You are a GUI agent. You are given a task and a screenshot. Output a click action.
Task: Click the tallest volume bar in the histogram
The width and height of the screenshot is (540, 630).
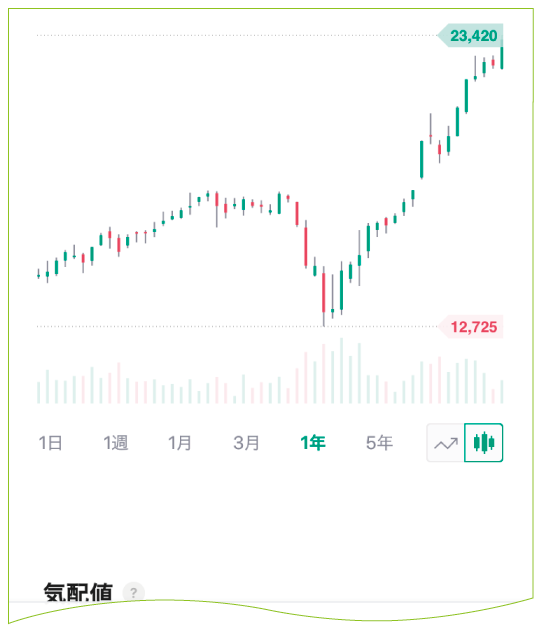click(342, 370)
